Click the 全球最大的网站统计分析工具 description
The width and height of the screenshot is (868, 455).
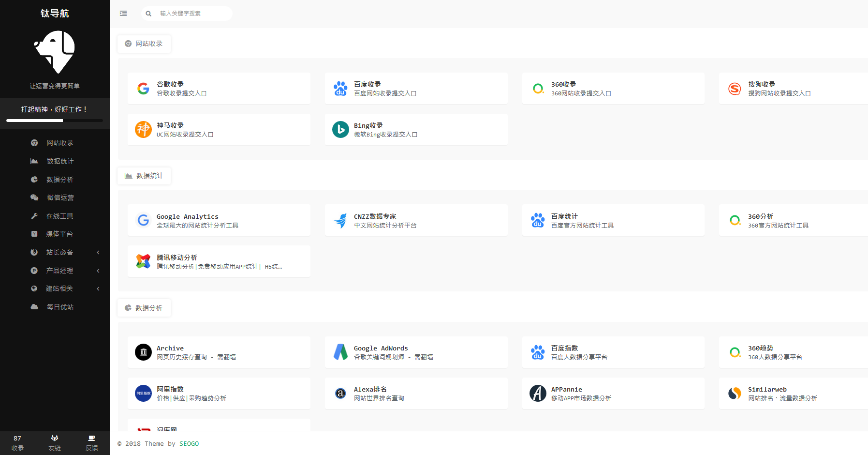click(197, 226)
